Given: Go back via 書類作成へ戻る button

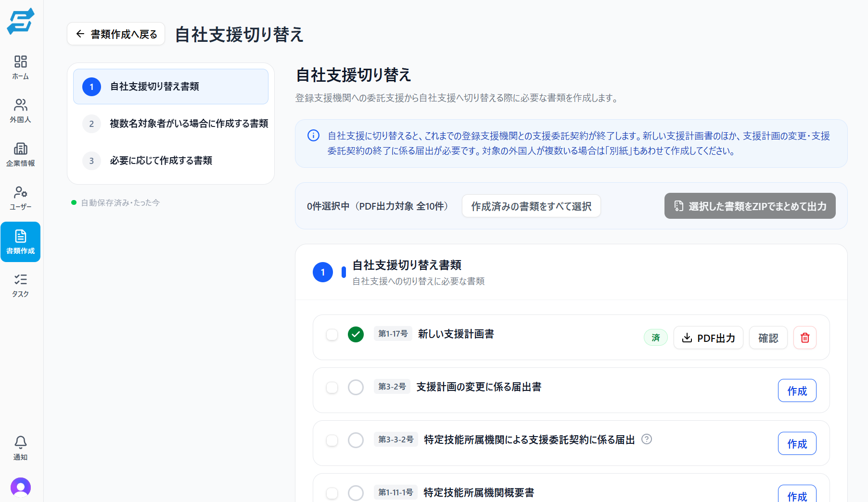Looking at the screenshot, I should 116,34.
